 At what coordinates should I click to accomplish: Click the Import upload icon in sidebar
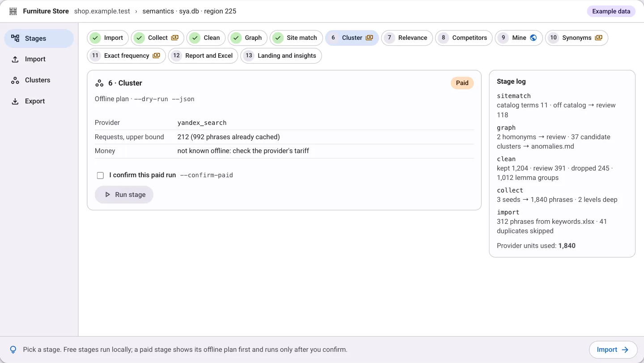pyautogui.click(x=15, y=59)
